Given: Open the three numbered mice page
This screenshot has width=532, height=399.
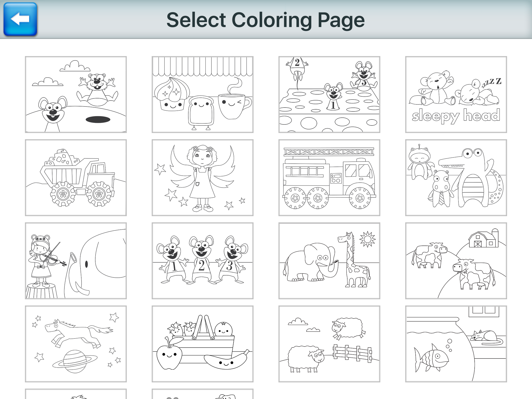Looking at the screenshot, I should click(203, 261).
